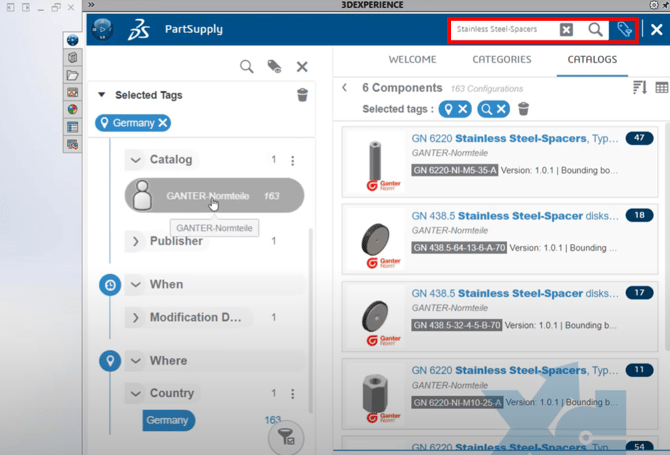Switch to the CATEGORIES tab
Screen dimensions: 670x455
(501, 59)
